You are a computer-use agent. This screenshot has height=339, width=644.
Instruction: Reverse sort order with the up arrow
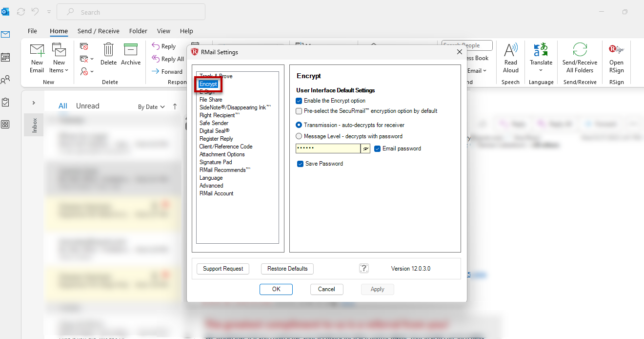175,106
